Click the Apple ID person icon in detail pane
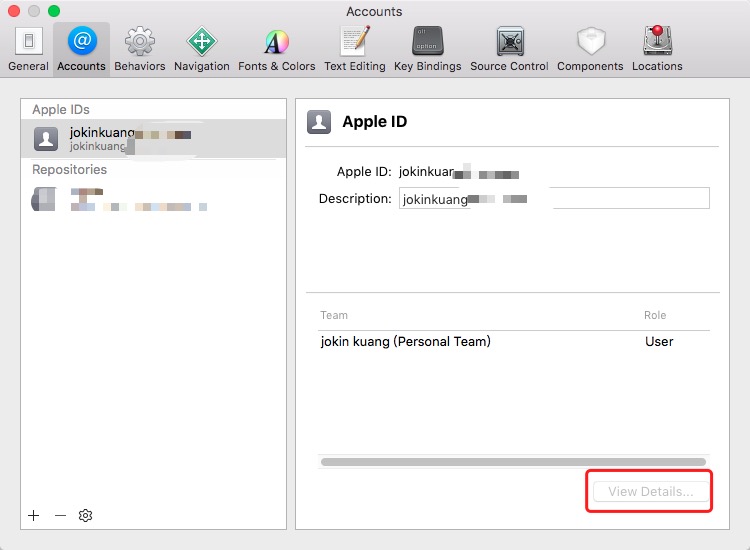The image size is (750, 550). tap(319, 121)
